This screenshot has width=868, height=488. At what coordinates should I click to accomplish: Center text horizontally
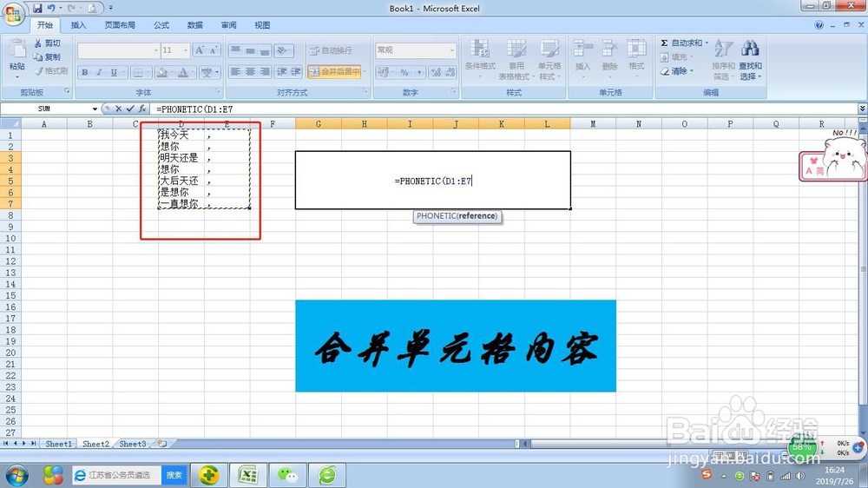pyautogui.click(x=250, y=71)
